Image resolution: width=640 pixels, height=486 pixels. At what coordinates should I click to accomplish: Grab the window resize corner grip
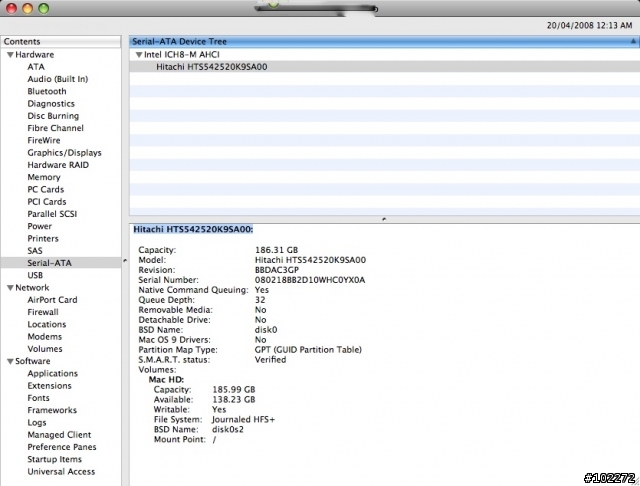pos(635,481)
